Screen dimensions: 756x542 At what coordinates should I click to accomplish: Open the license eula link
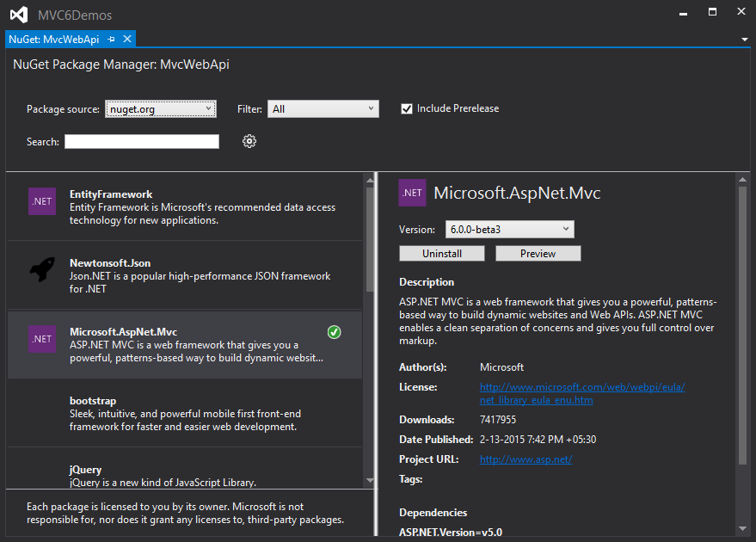[582, 393]
